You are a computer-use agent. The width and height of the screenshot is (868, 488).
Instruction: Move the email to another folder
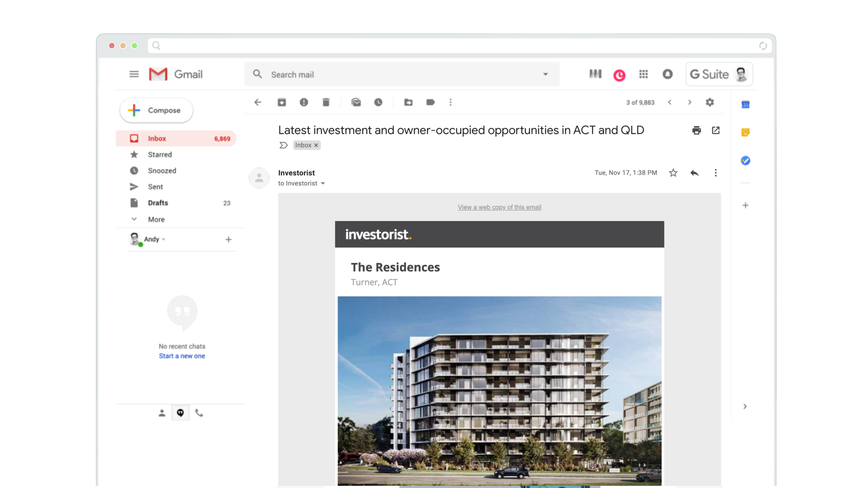[408, 102]
